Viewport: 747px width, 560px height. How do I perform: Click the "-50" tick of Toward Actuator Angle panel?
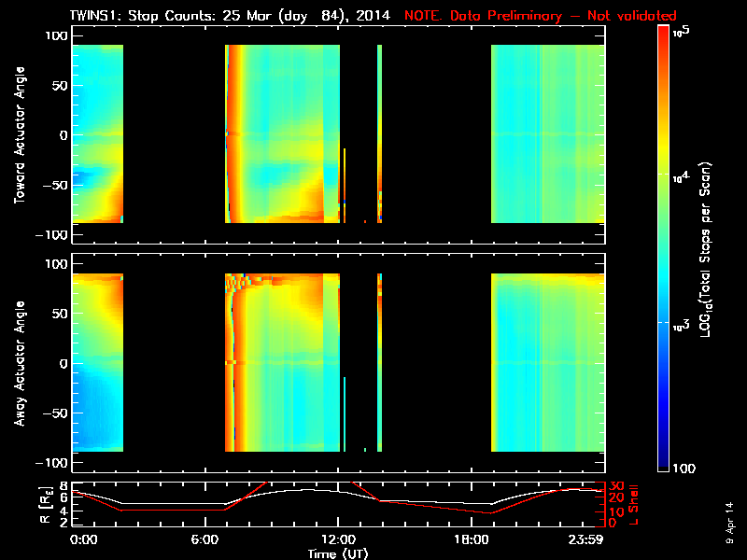(x=55, y=185)
